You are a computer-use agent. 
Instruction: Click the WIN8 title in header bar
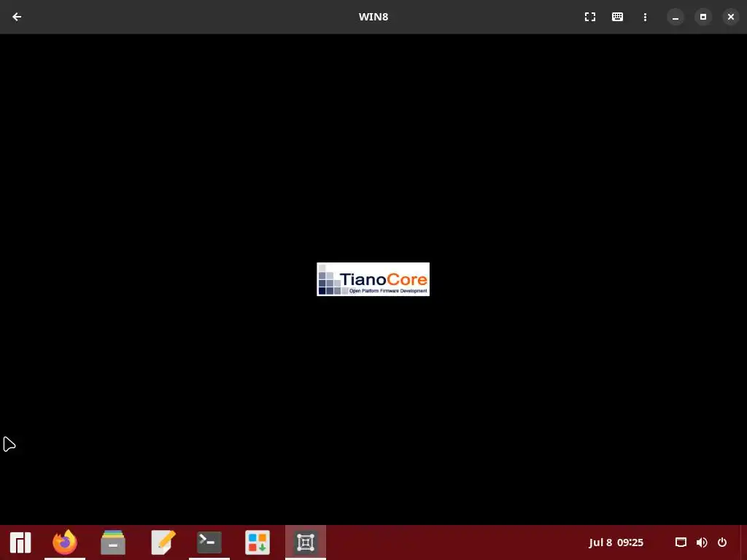coord(373,17)
